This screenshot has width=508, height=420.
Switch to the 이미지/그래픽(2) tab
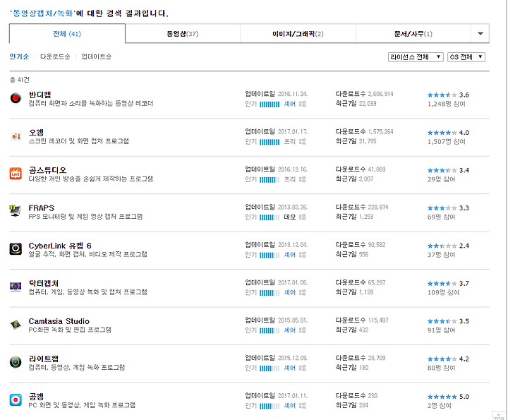(298, 34)
